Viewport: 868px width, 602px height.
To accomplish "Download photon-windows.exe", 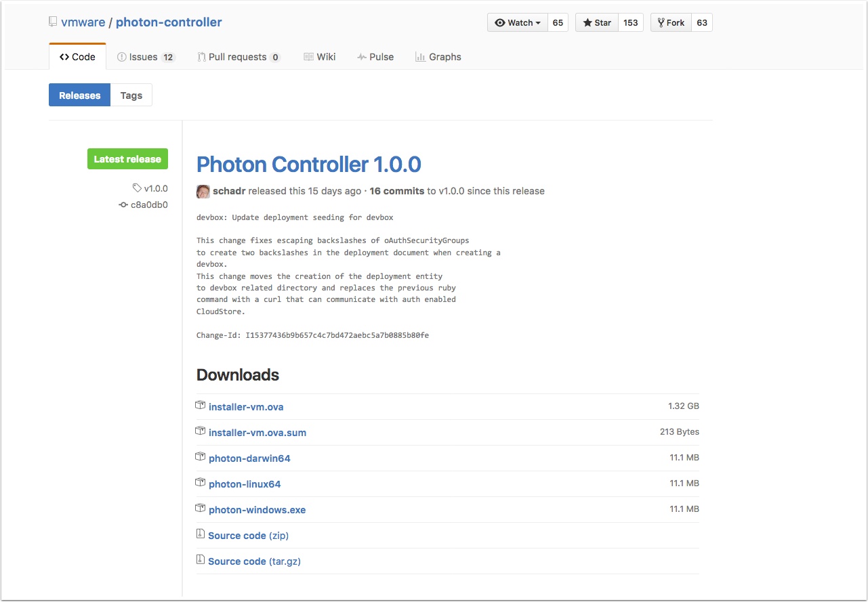I will pos(257,510).
